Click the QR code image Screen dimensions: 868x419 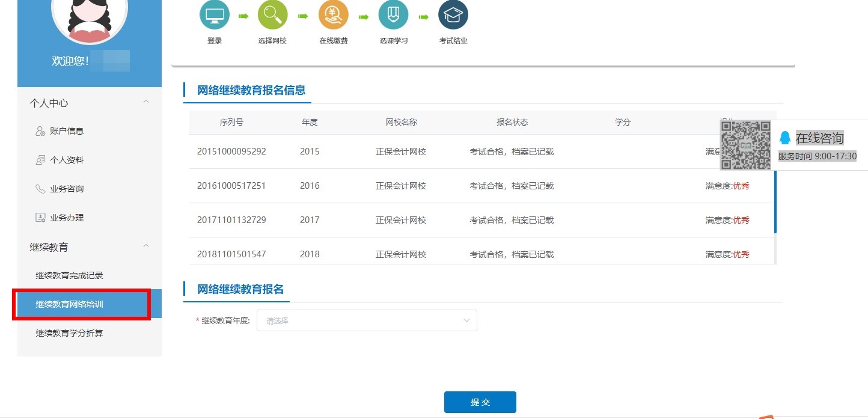tap(745, 145)
